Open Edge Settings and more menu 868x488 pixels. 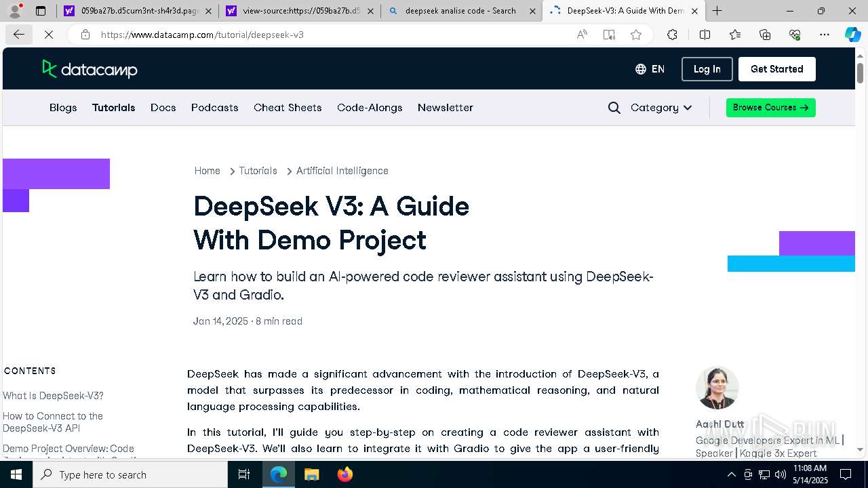point(825,35)
